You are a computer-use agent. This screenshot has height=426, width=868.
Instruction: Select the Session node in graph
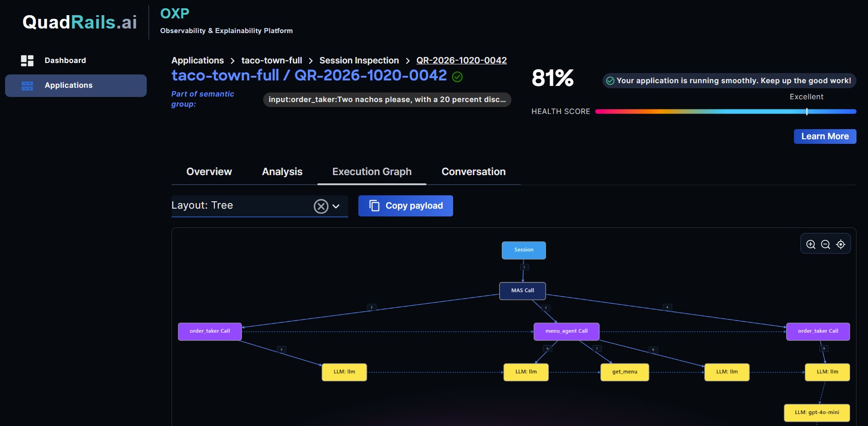524,250
